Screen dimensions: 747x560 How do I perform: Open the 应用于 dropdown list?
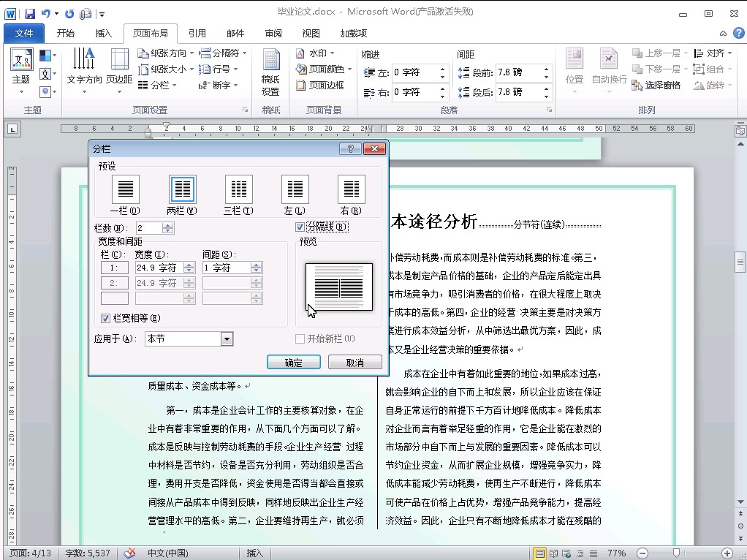pos(227,339)
